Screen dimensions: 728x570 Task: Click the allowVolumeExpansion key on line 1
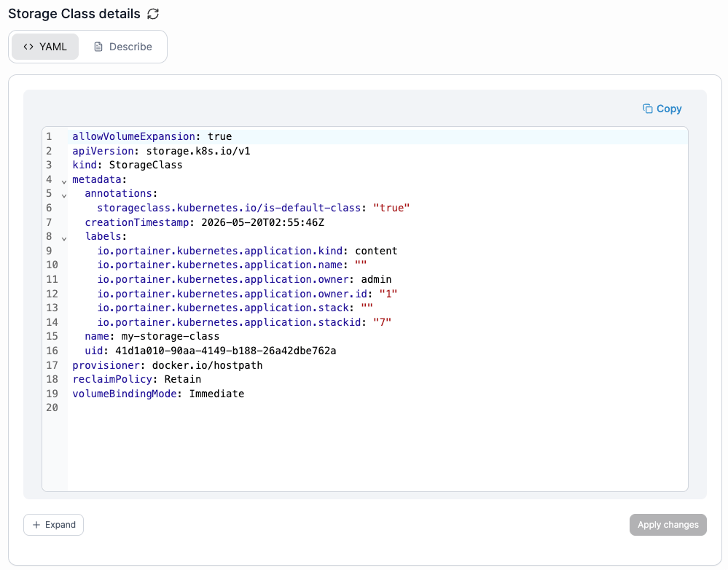(x=133, y=136)
